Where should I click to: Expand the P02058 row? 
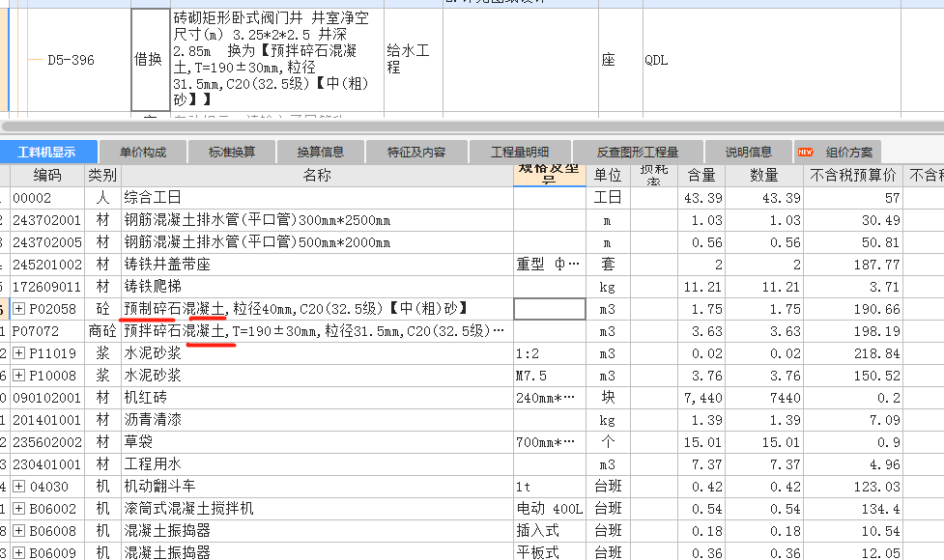19,309
